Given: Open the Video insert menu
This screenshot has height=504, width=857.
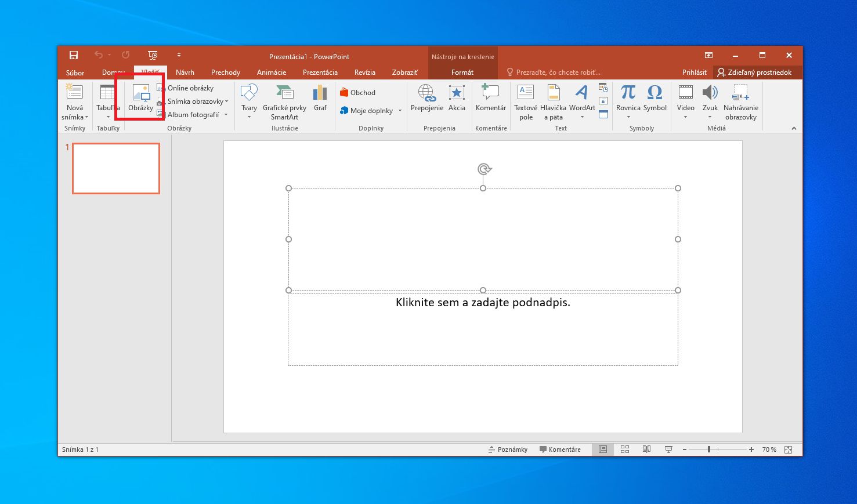Looking at the screenshot, I should [x=685, y=101].
